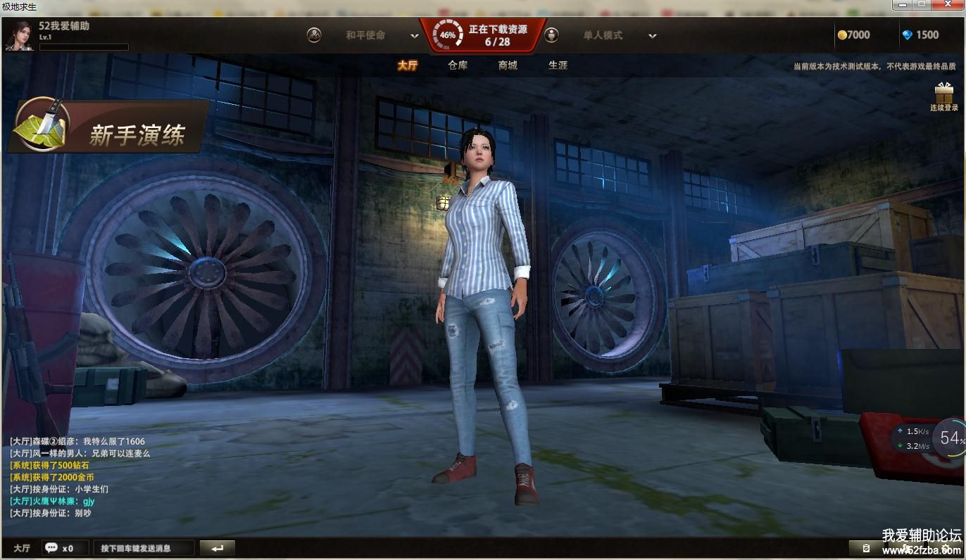Close the 极地求生 window
This screenshot has width=966, height=560.
pos(948,4)
